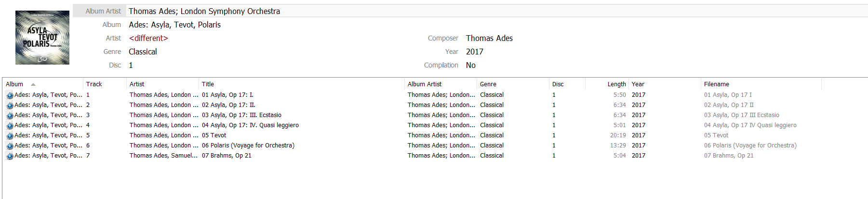The image size is (868, 199).
Task: Click the file icon of track 6 row
Action: [10, 146]
